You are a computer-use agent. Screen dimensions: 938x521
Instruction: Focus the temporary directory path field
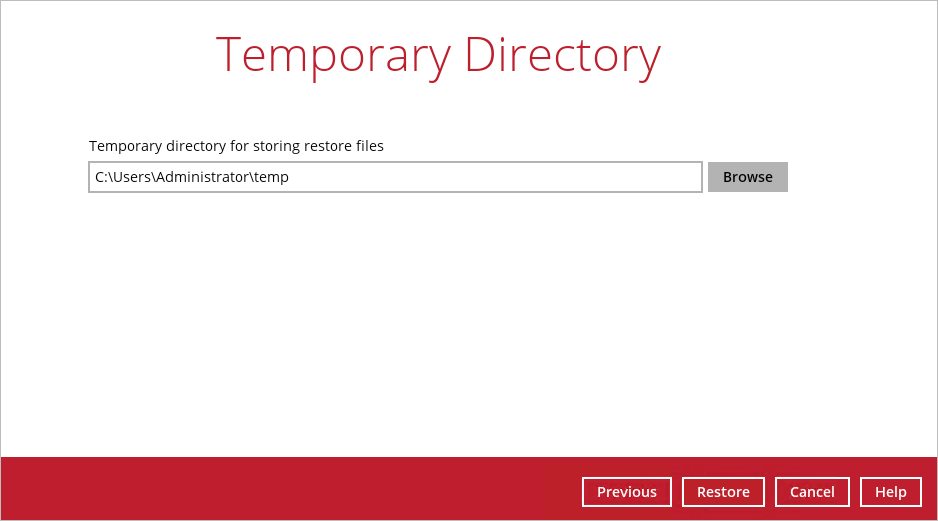click(395, 177)
